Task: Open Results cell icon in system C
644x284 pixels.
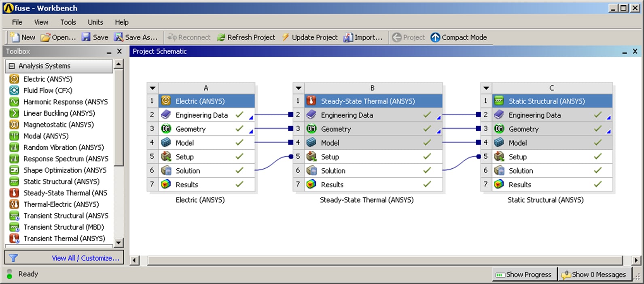Action: point(499,184)
